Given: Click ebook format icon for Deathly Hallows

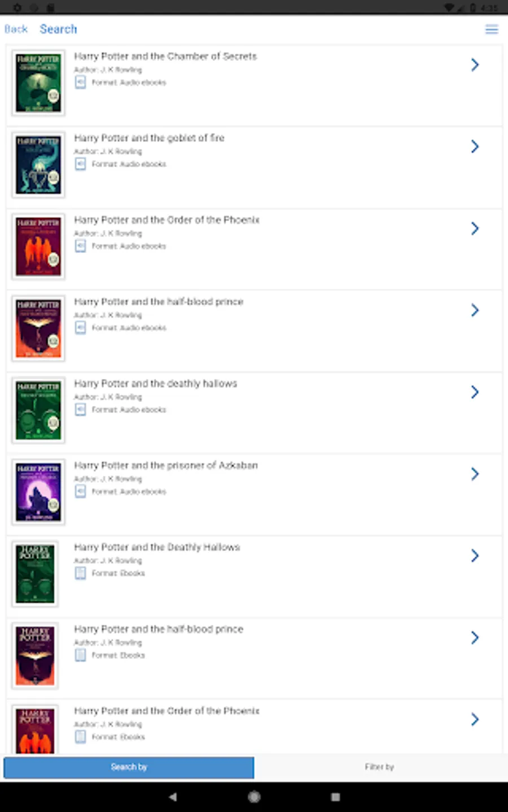Looking at the screenshot, I should [x=81, y=573].
